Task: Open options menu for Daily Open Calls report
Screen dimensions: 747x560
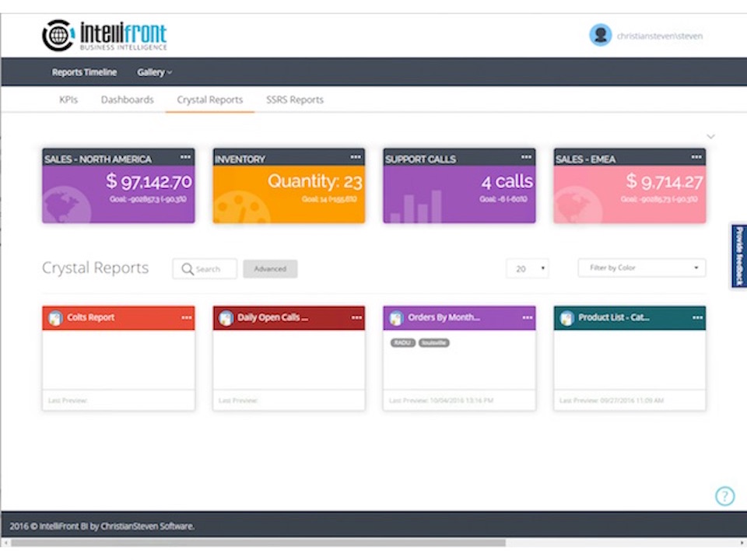Action: pos(357,317)
